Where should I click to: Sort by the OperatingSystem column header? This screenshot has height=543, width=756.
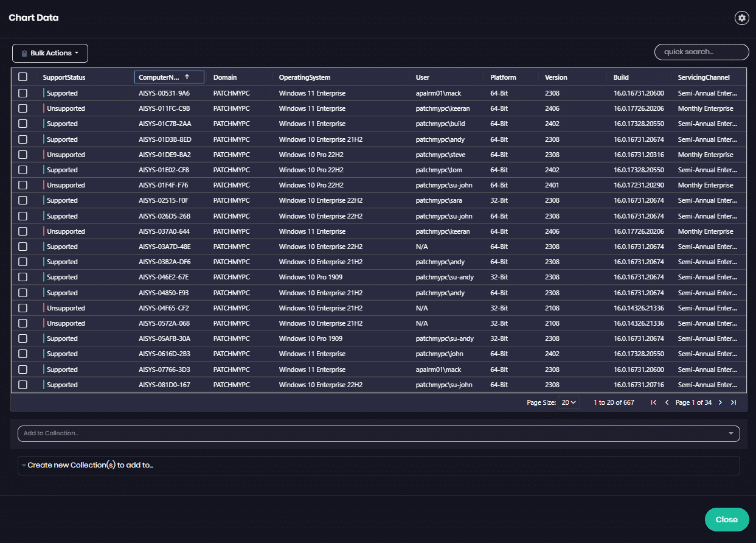pos(304,77)
